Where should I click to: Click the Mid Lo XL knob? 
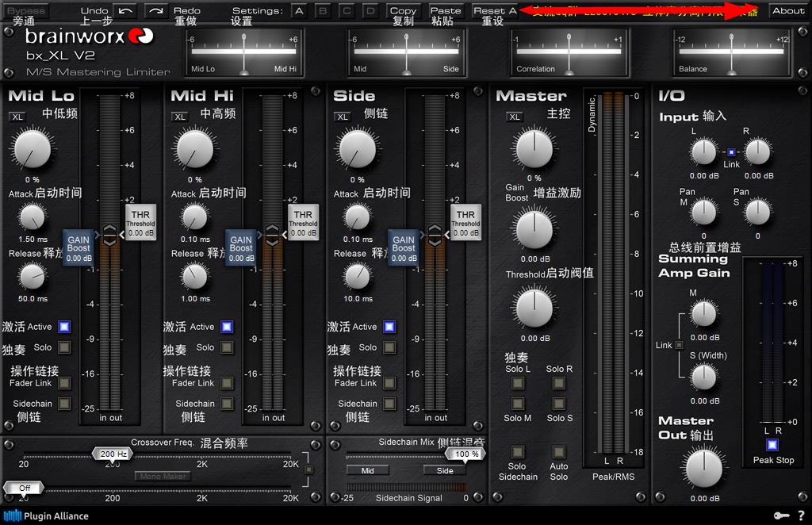pyautogui.click(x=32, y=148)
